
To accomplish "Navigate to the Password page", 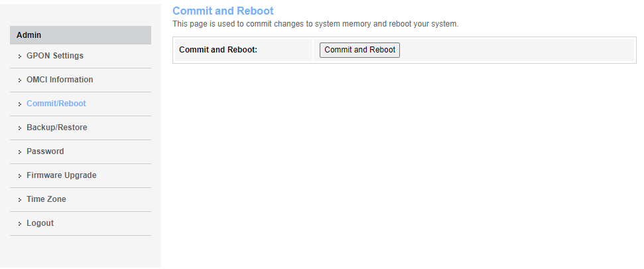I will tap(45, 151).
